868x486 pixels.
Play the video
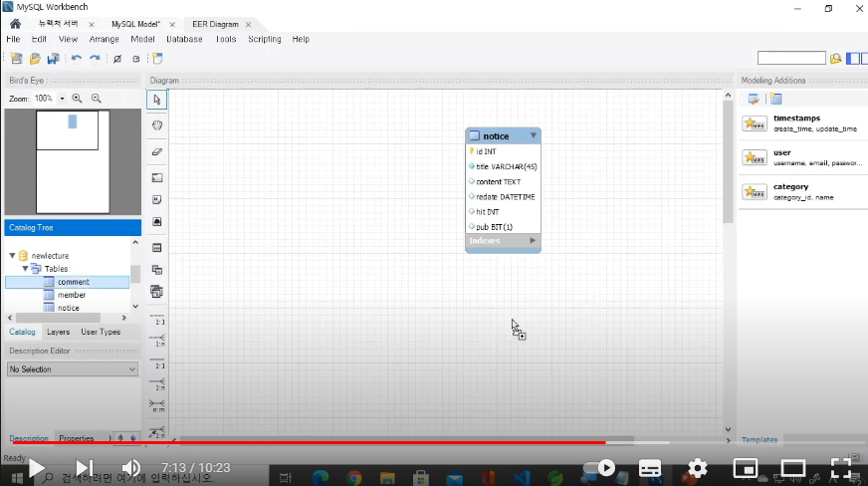pos(37,468)
